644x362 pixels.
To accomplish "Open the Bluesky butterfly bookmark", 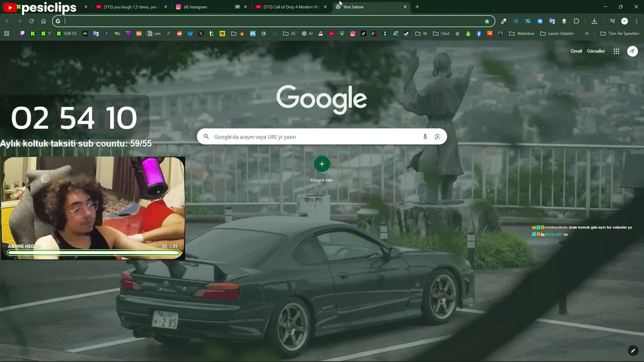I will tap(190, 34).
